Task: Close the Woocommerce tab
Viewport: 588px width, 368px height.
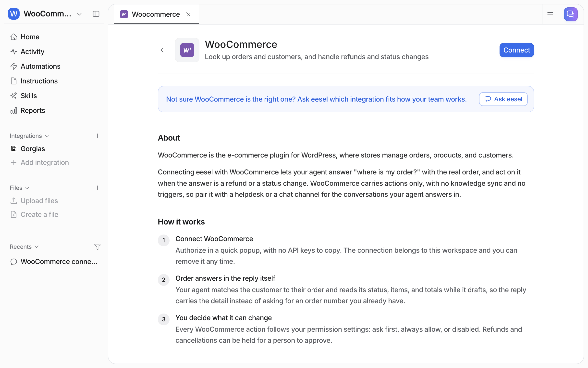Action: point(188,14)
